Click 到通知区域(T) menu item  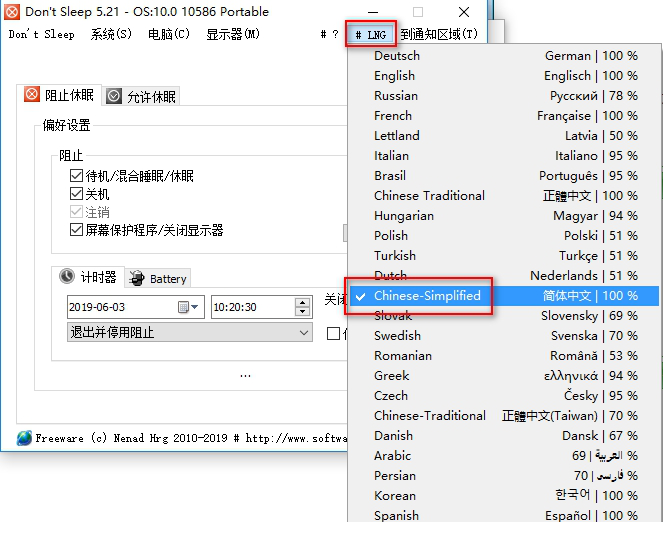(x=439, y=34)
